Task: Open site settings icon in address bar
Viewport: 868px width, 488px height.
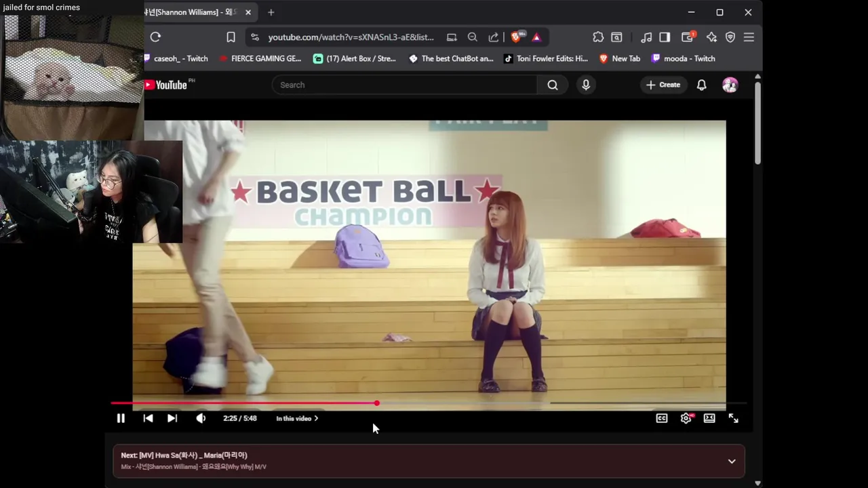Action: pyautogui.click(x=255, y=37)
